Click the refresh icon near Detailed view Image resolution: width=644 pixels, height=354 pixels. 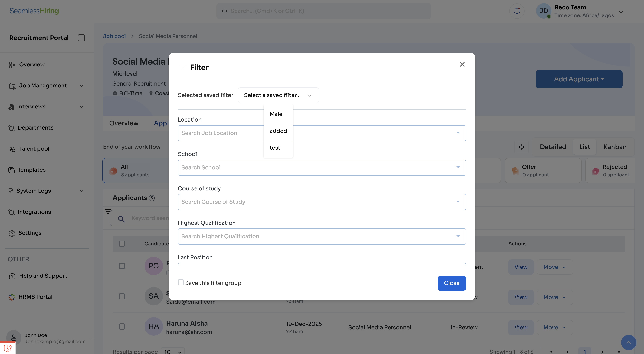click(x=521, y=147)
